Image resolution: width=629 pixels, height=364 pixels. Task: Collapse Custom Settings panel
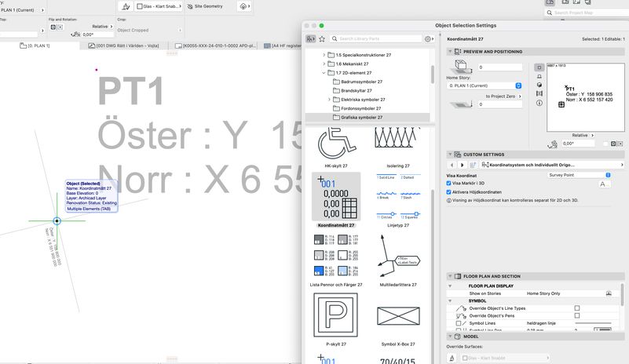click(450, 155)
